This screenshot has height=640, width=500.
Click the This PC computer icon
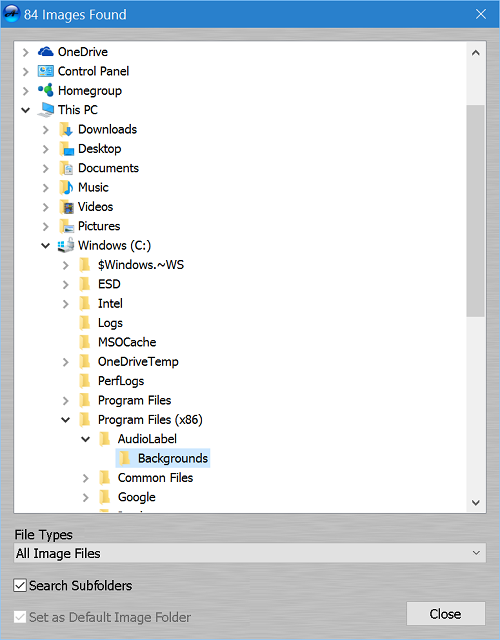(x=45, y=110)
